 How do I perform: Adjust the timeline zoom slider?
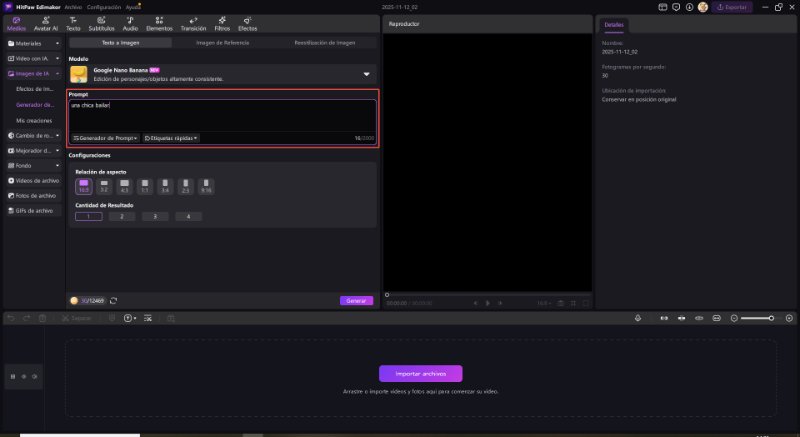pos(771,318)
